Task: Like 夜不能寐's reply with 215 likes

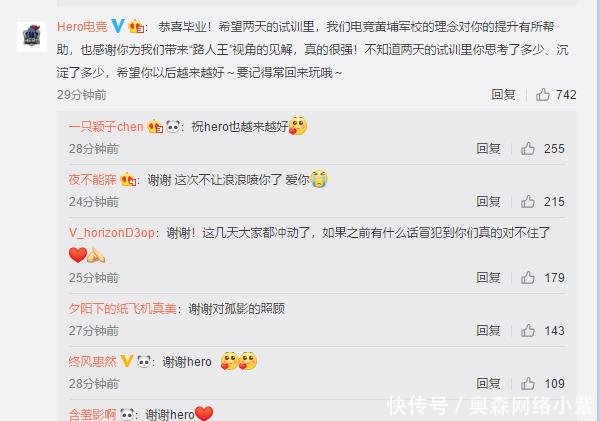Action: 528,201
